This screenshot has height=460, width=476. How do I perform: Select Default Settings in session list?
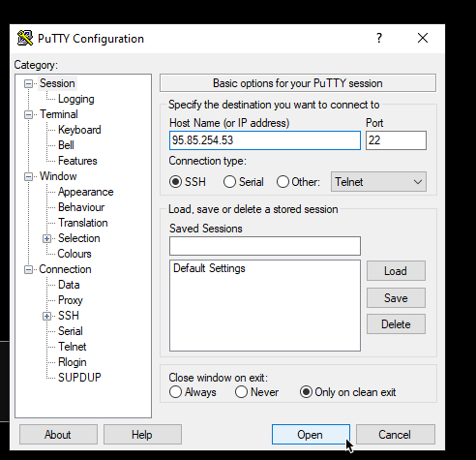pos(209,268)
